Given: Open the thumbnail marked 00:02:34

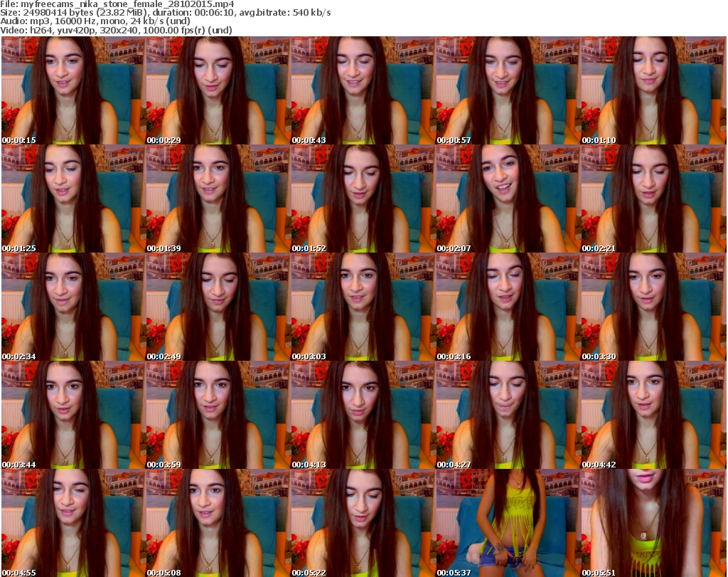Looking at the screenshot, I should point(73,307).
